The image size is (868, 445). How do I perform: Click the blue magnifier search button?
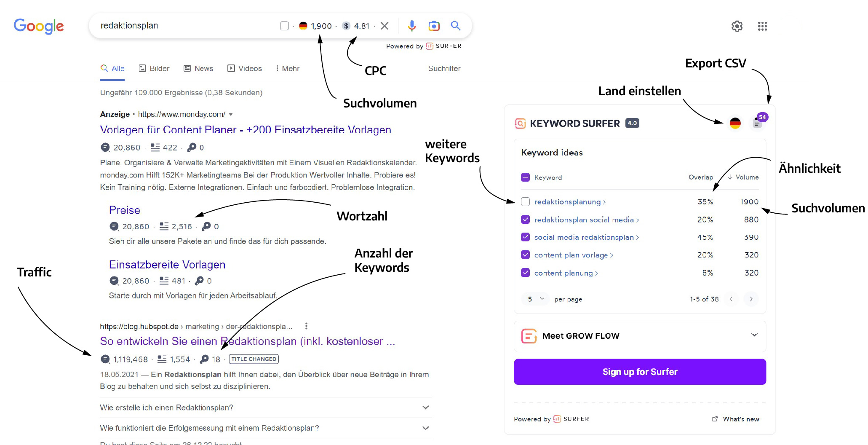point(455,26)
